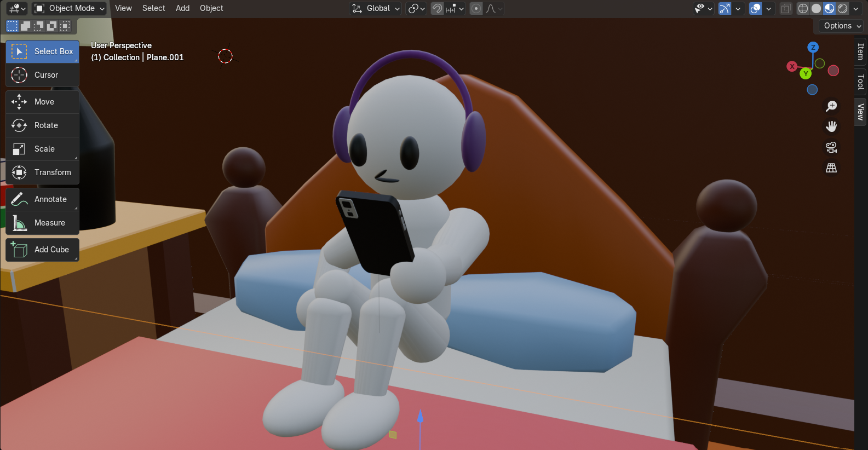868x450 pixels.
Task: Pick the Annotate tool
Action: coord(42,199)
